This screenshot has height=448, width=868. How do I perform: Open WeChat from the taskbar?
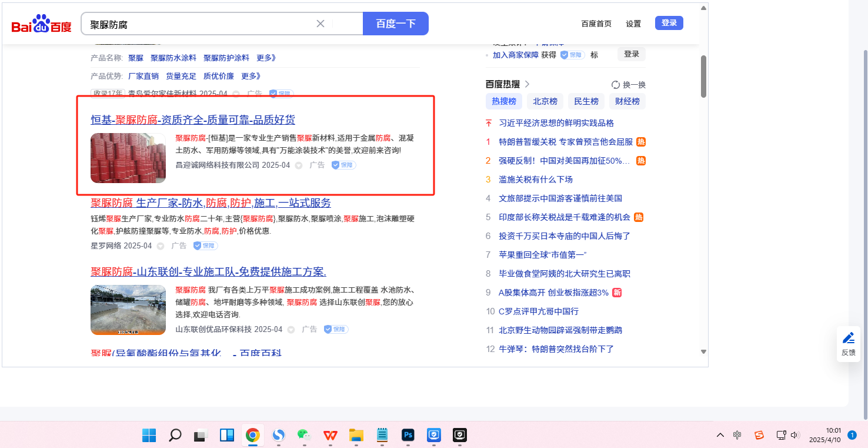(x=303, y=435)
